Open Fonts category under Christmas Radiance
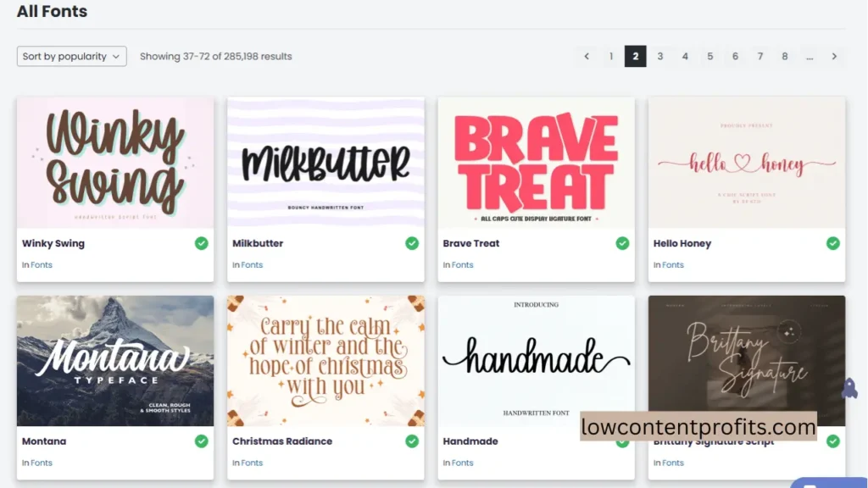This screenshot has height=488, width=868. pos(251,463)
